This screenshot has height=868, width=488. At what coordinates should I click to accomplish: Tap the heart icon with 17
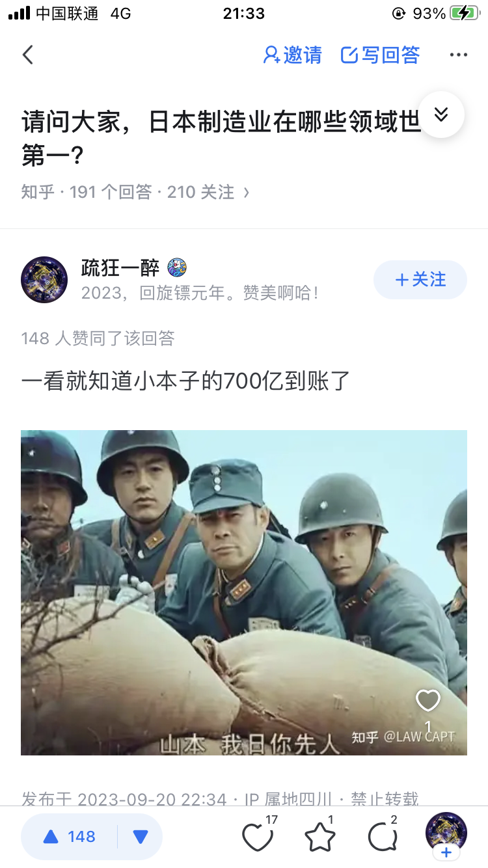258,835
